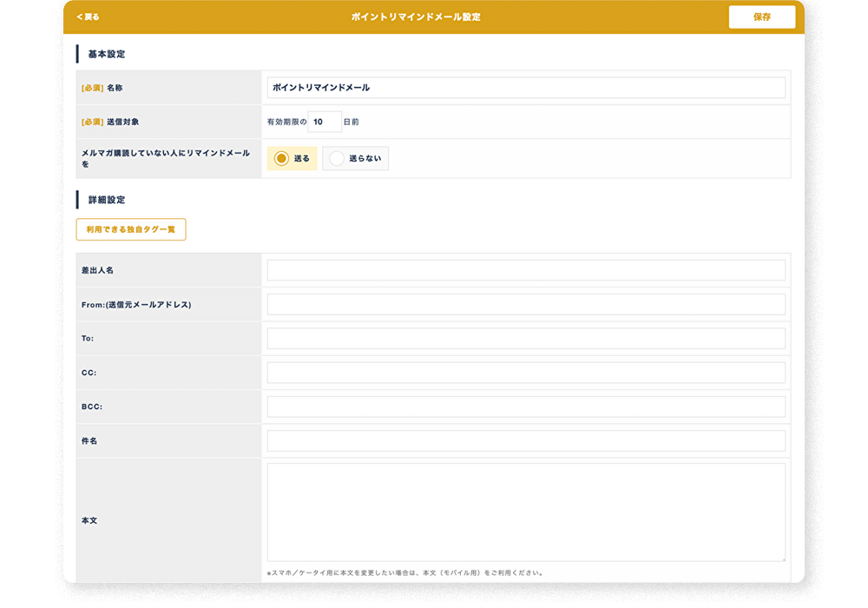Select the 送らない radio option
This screenshot has height=608, width=868.
355,158
